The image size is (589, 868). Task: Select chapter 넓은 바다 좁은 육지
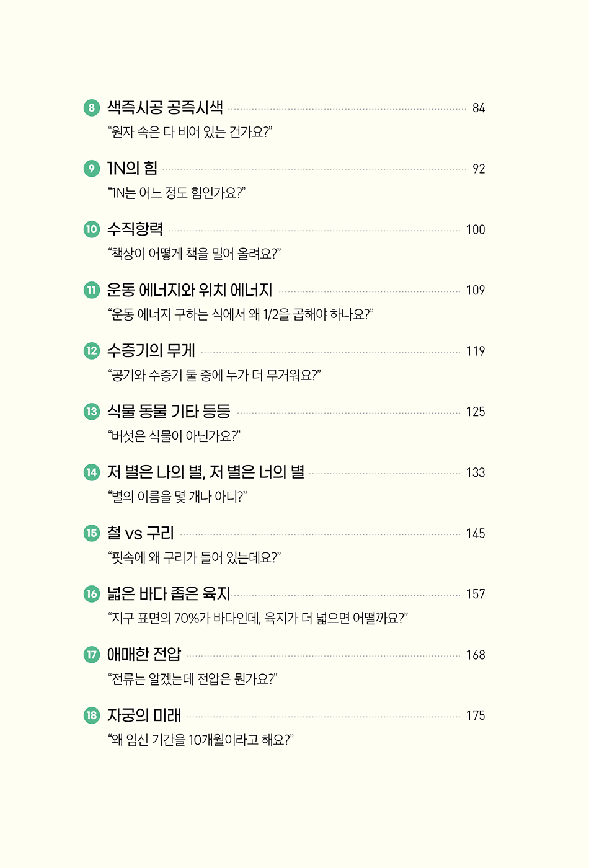click(169, 593)
